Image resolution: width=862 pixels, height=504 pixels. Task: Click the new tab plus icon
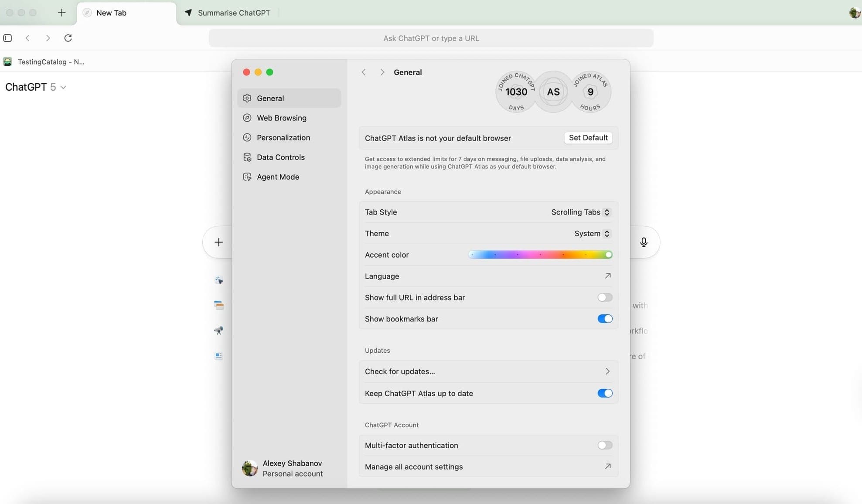point(61,13)
